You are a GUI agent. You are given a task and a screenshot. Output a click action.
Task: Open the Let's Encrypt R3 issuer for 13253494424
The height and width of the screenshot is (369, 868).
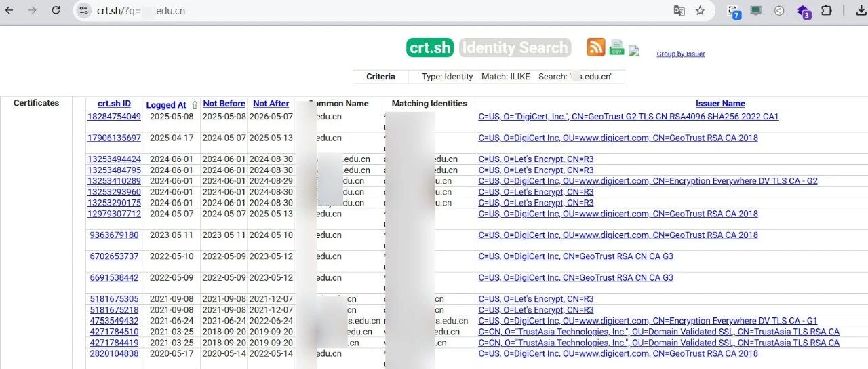pos(536,159)
